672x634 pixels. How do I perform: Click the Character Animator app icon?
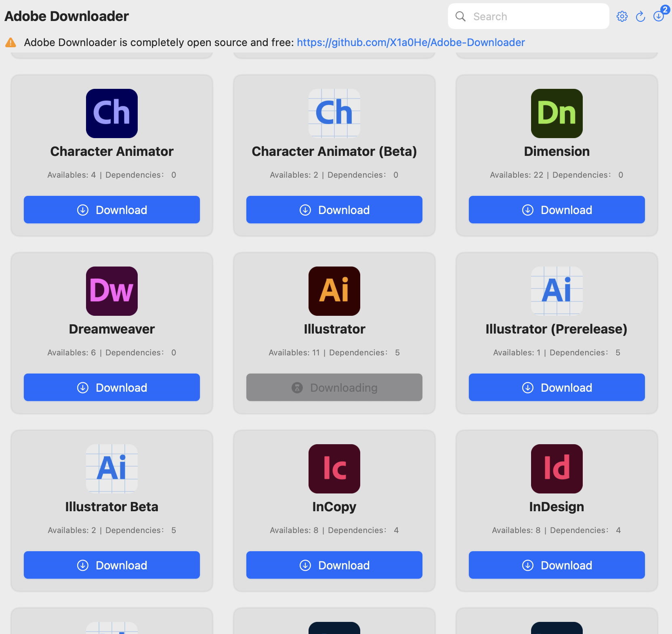point(112,113)
